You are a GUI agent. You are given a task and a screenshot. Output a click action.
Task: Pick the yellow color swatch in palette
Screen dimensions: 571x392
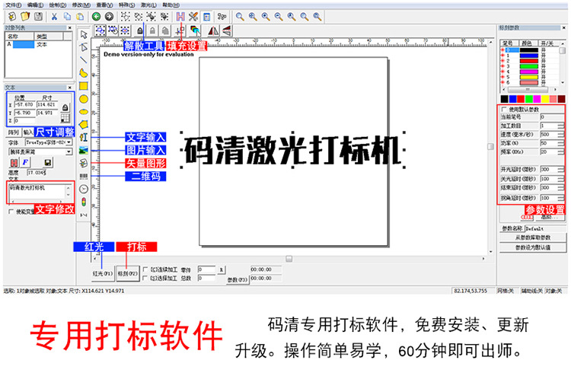click(545, 99)
